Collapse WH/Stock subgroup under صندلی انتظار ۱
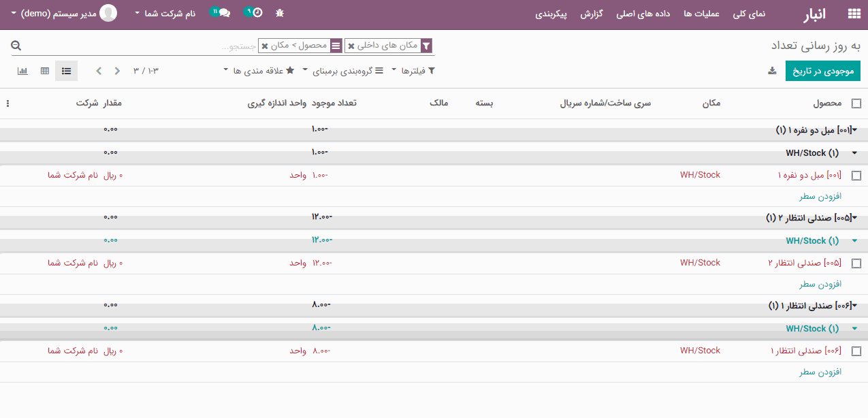868x418 pixels. (854, 329)
